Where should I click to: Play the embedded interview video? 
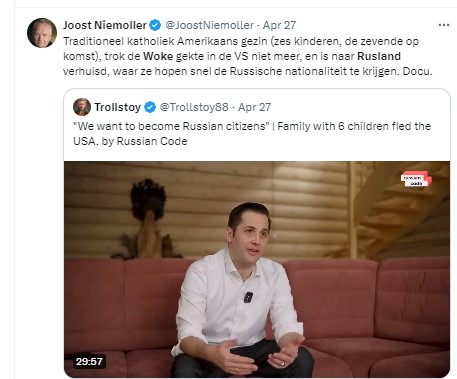click(257, 269)
